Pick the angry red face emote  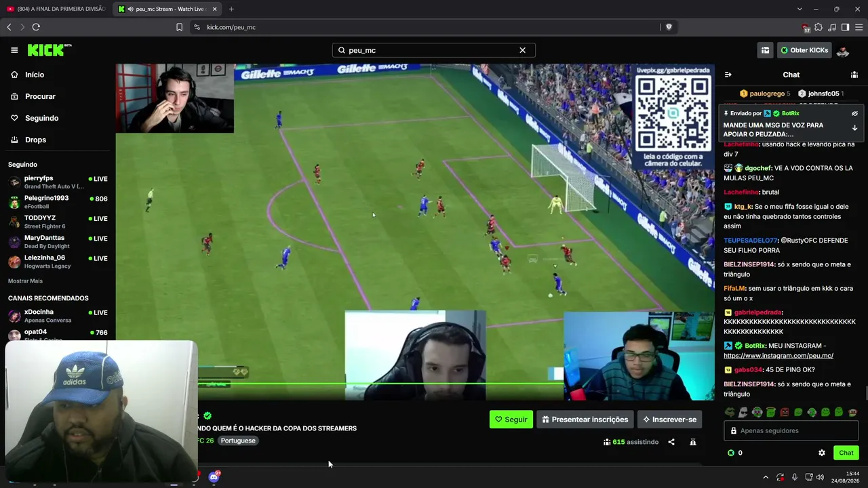point(785,412)
